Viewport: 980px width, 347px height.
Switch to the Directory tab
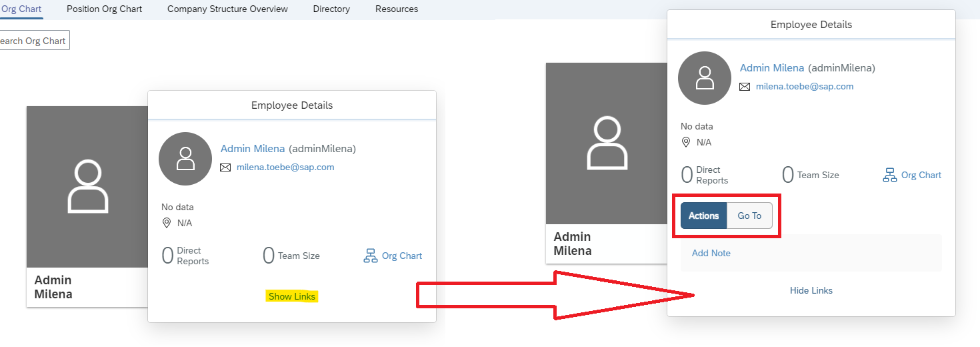(331, 9)
